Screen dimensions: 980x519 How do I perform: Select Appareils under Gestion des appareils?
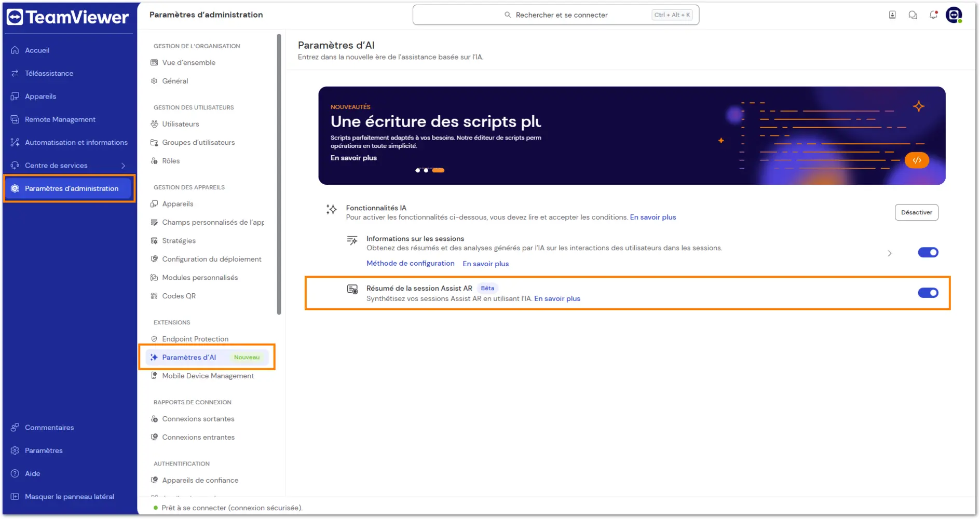178,204
